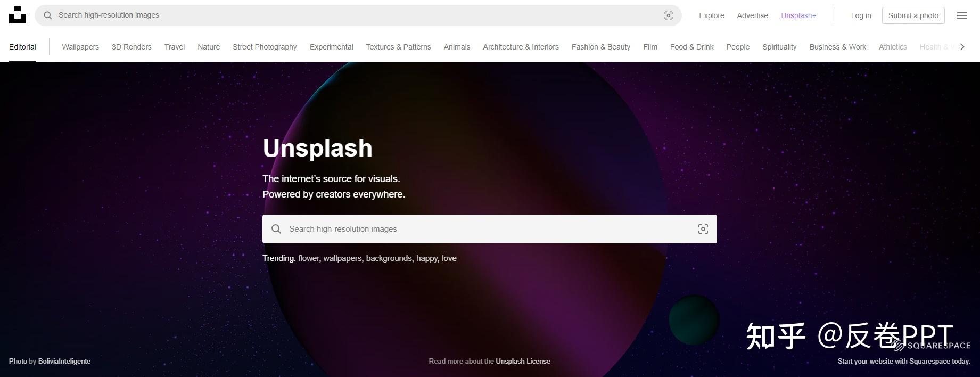980x377 pixels.
Task: Click the Explore link
Action: click(x=711, y=15)
